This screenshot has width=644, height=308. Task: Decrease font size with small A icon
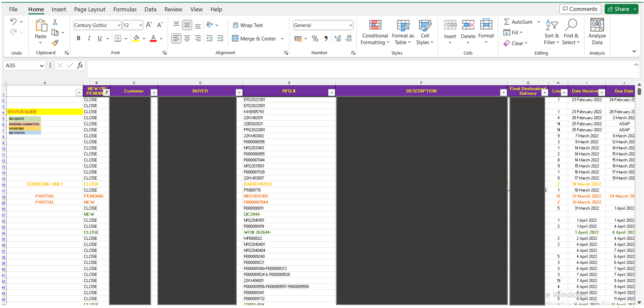pos(160,25)
